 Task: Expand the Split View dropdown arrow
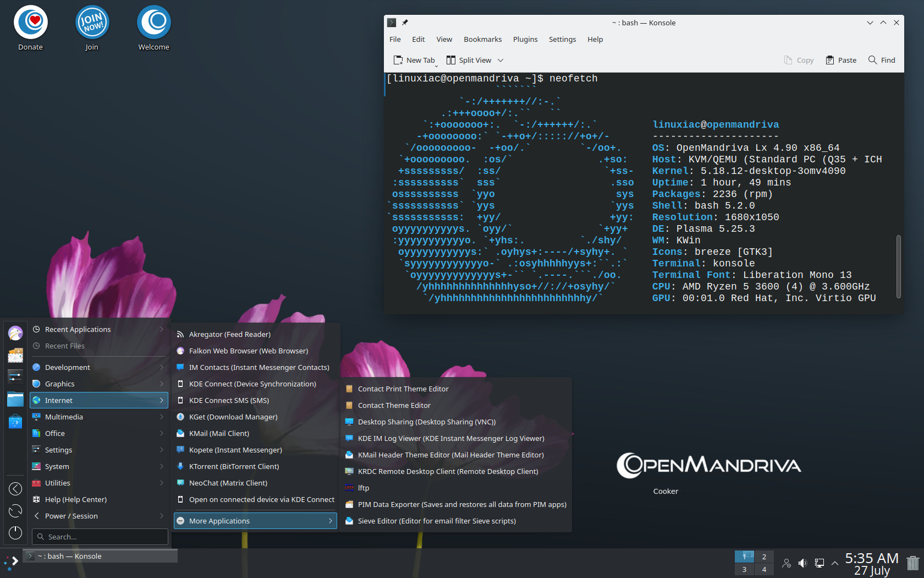point(501,60)
